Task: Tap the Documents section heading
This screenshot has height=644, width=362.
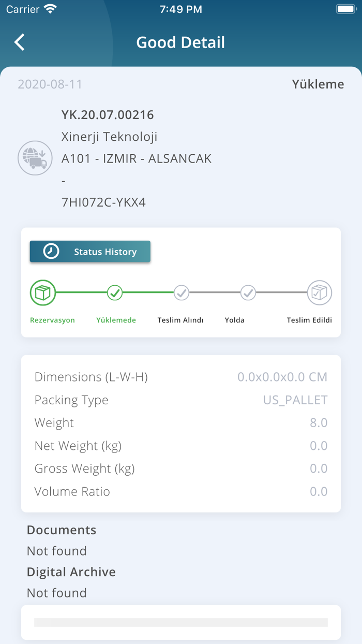Action: [61, 530]
